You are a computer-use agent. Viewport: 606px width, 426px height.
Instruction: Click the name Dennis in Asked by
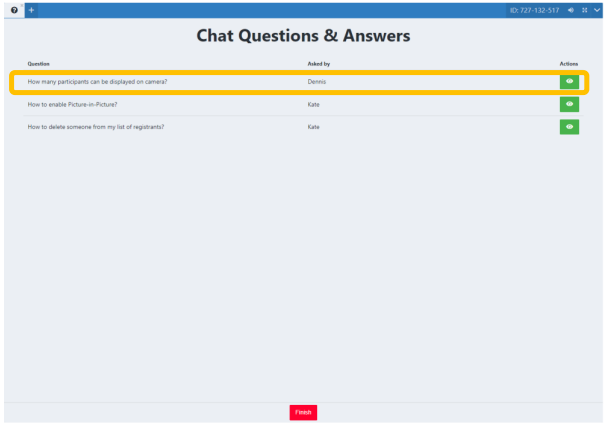click(x=317, y=82)
